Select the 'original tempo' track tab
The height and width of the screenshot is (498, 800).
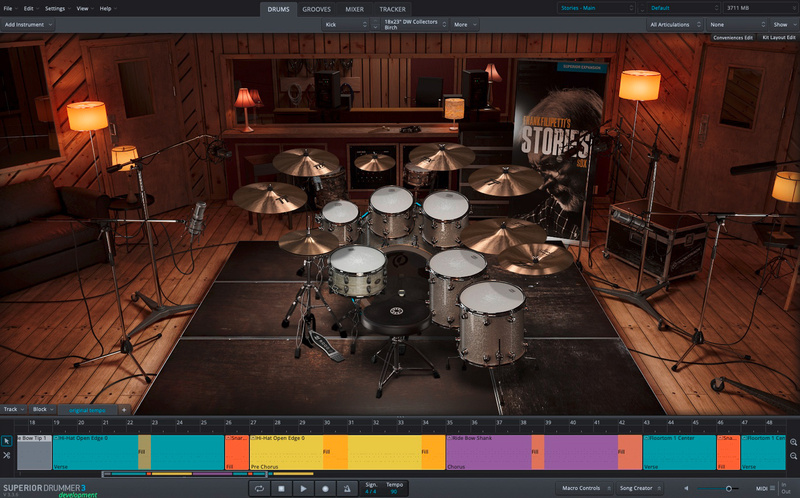(87, 410)
